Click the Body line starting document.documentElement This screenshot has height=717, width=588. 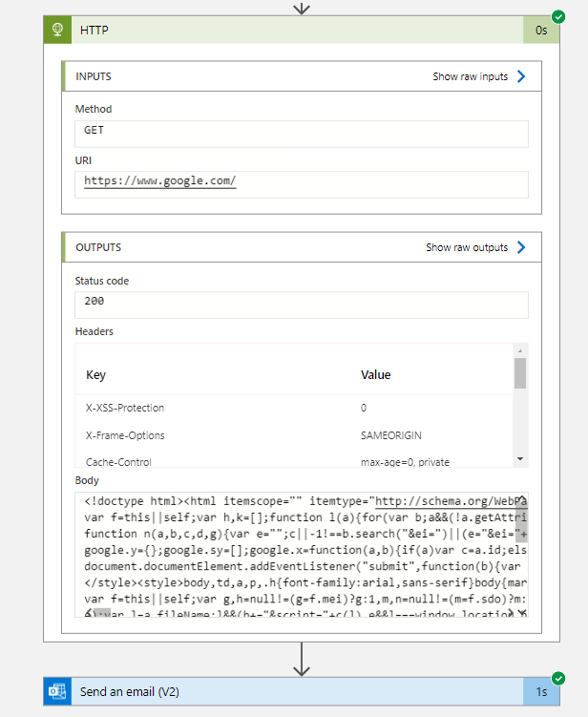point(303,566)
